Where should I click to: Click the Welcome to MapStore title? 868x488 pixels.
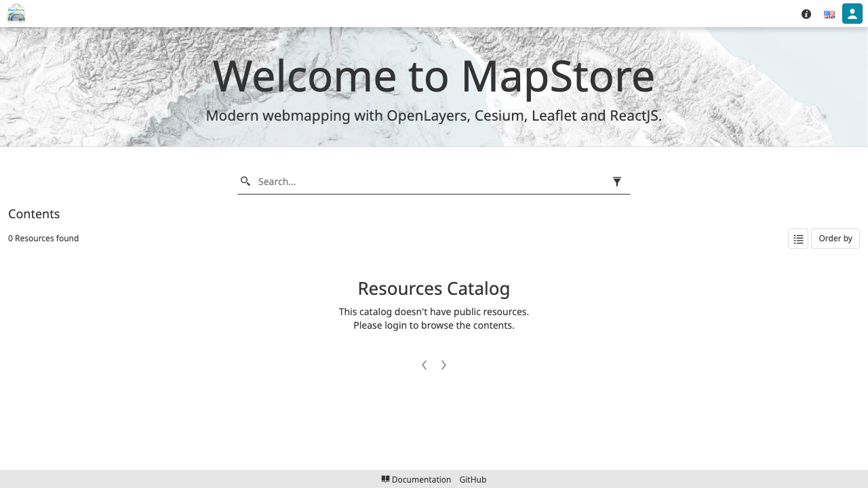coord(434,76)
